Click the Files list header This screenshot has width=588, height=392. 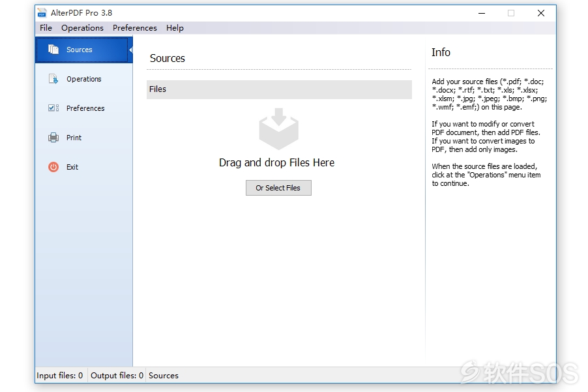coord(279,89)
